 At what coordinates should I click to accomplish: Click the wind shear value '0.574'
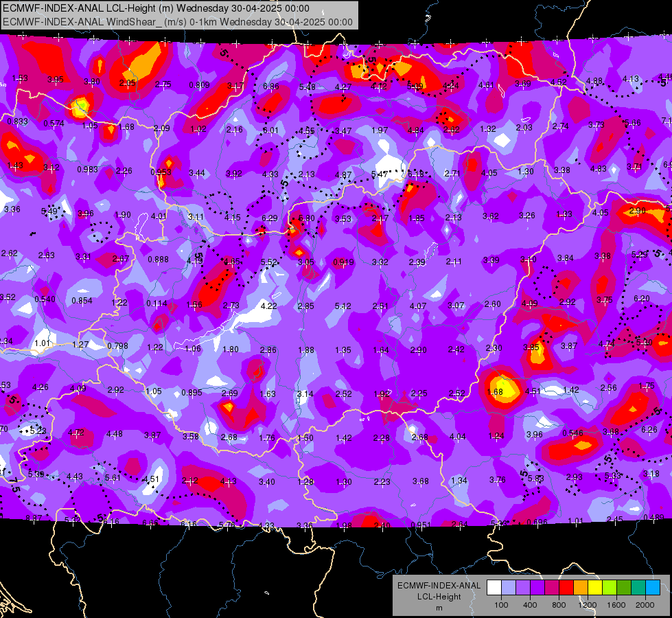54,124
